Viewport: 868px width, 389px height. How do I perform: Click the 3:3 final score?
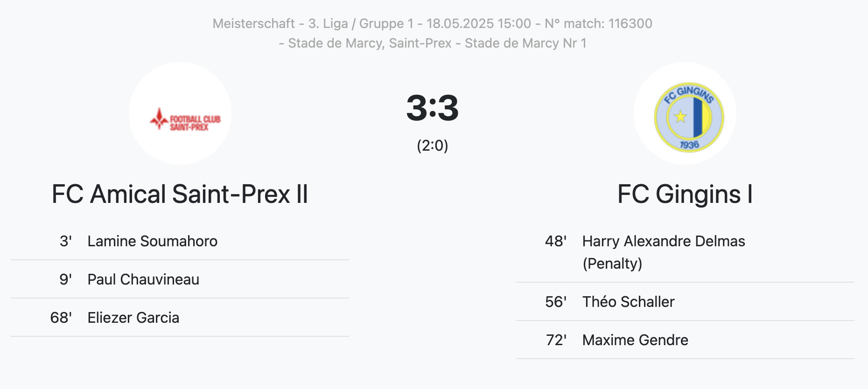(x=433, y=108)
